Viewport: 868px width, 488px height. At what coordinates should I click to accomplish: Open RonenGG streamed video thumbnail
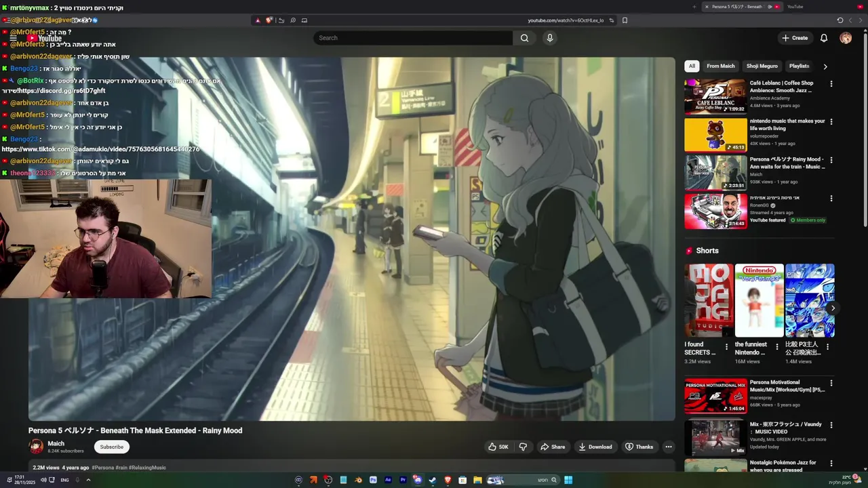715,211
